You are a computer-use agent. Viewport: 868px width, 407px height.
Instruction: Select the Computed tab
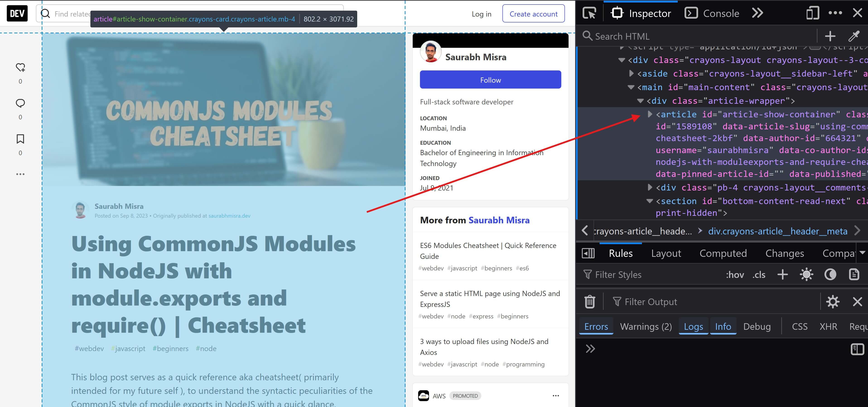coord(723,253)
